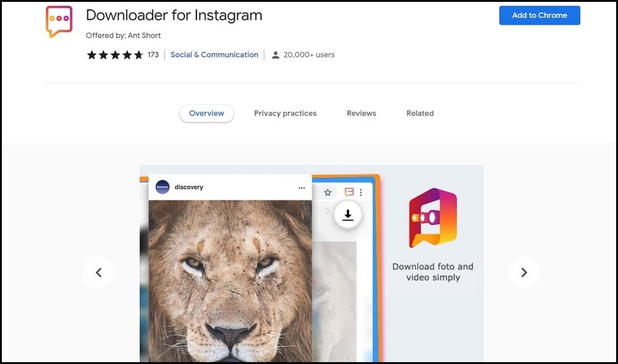Image resolution: width=618 pixels, height=364 pixels.
Task: Click the five-star rating
Action: 115,55
